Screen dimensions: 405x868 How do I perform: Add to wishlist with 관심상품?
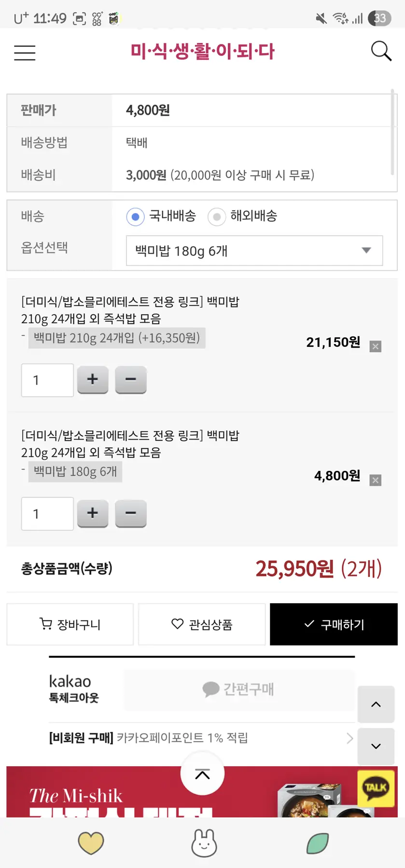click(x=202, y=624)
